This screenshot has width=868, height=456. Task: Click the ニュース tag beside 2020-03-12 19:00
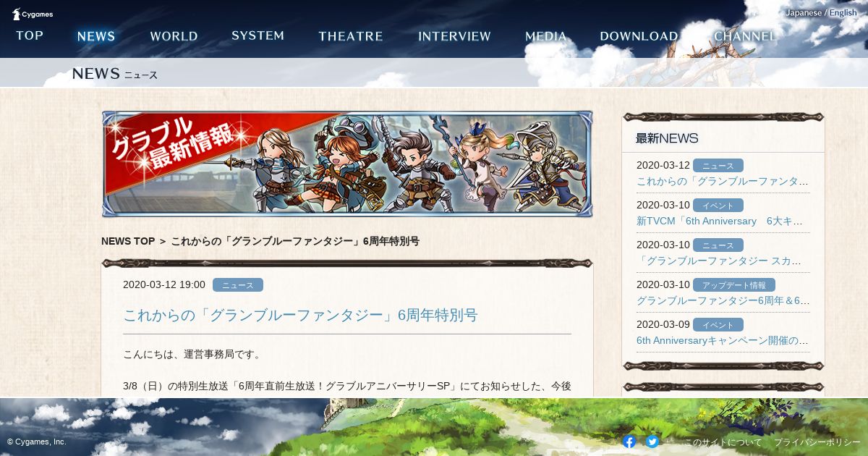point(238,285)
